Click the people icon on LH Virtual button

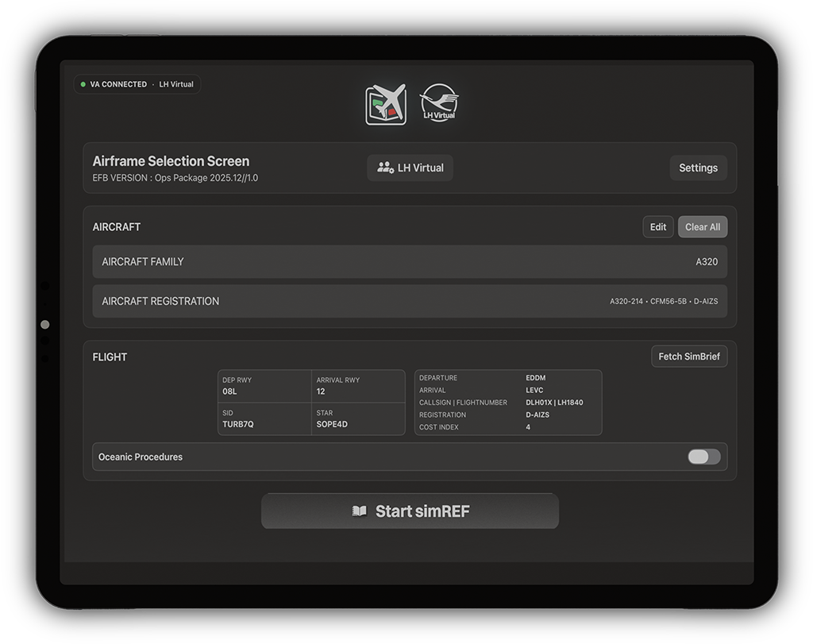[x=385, y=168]
